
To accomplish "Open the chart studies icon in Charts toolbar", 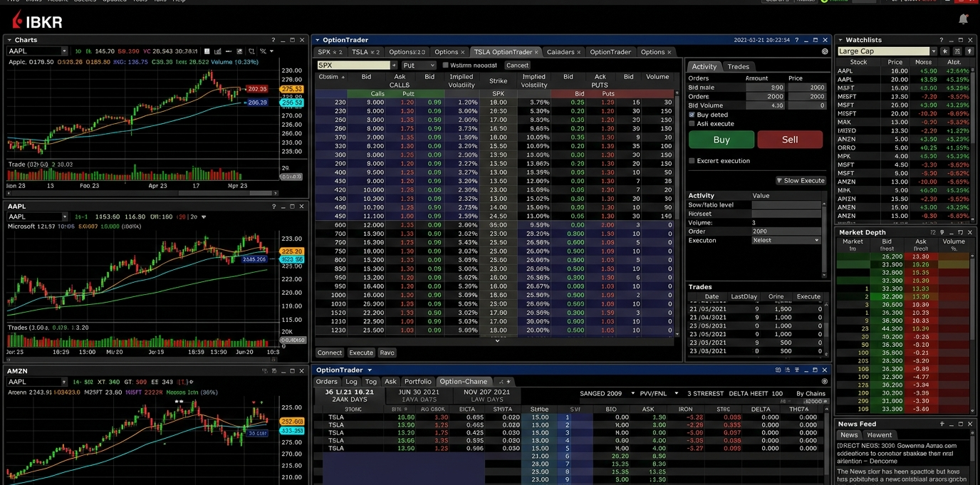I will click(238, 51).
